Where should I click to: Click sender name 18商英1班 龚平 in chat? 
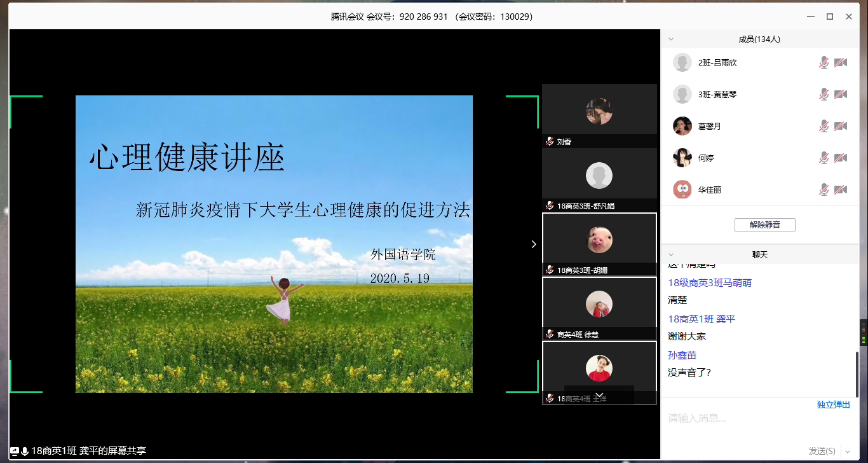pos(702,319)
